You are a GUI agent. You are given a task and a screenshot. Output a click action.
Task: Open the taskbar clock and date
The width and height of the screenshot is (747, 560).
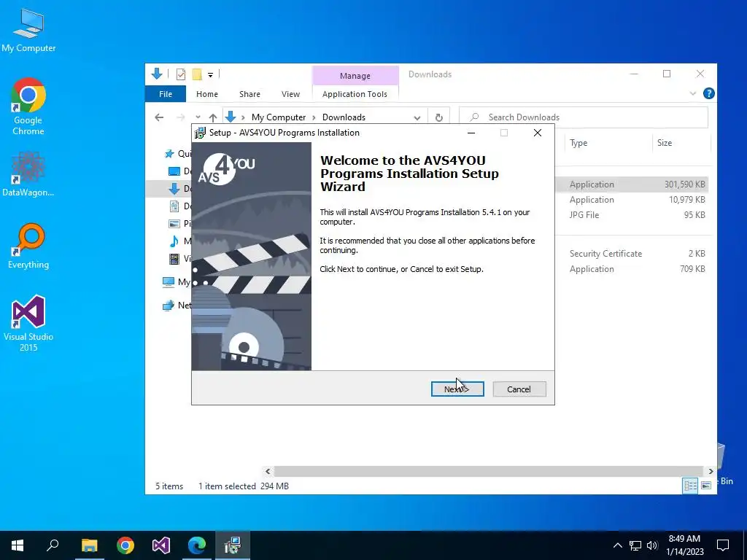(684, 545)
